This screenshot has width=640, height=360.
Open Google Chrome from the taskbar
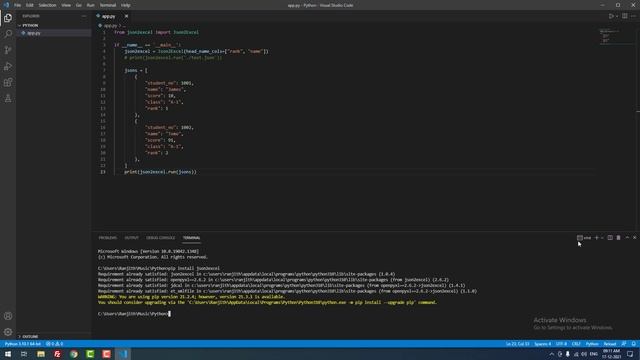74,354
